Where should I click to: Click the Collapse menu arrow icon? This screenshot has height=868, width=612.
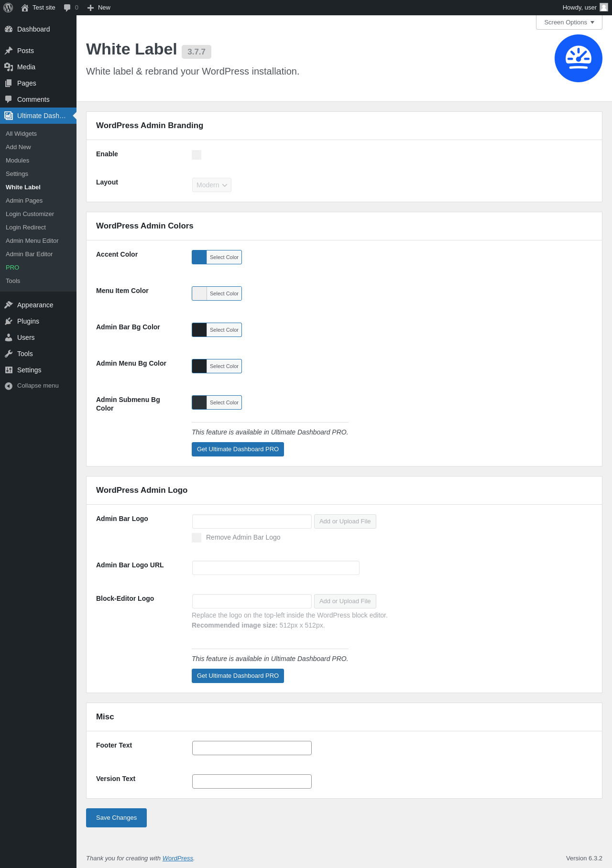pyautogui.click(x=9, y=386)
